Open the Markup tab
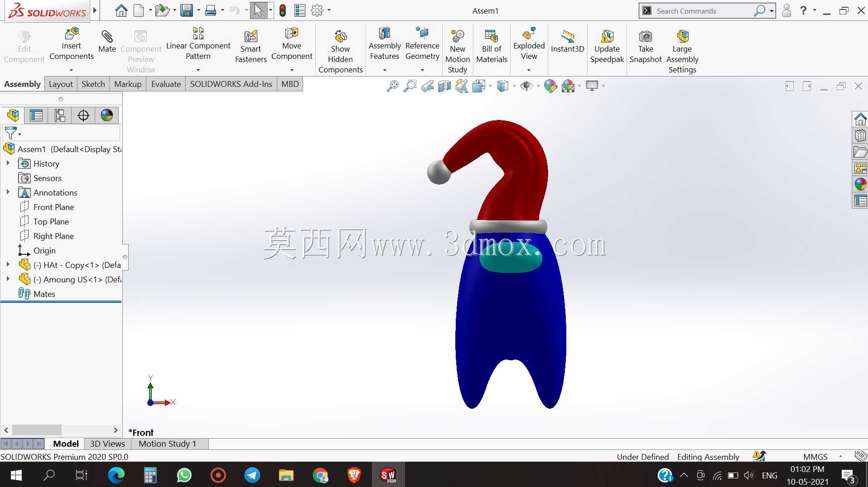 pyautogui.click(x=128, y=84)
